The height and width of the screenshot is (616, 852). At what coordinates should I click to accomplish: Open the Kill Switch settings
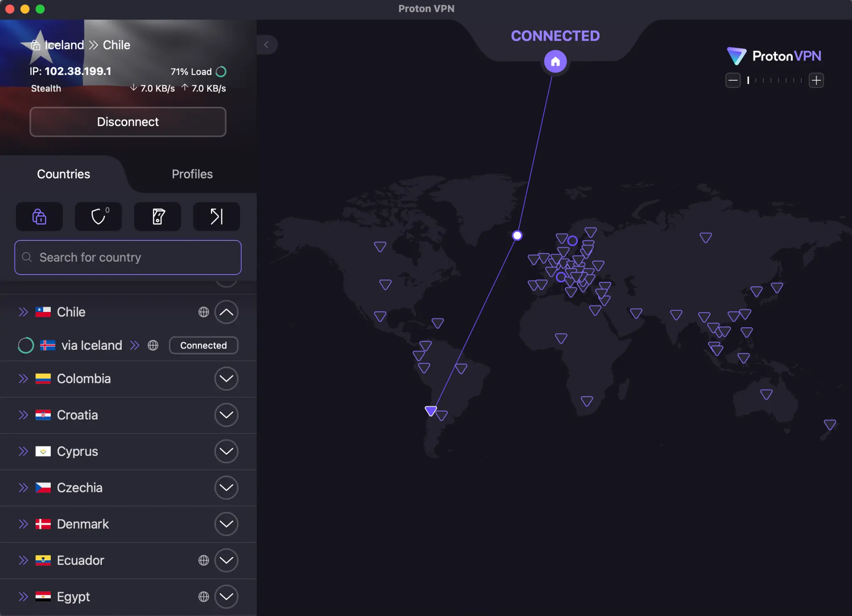click(157, 216)
